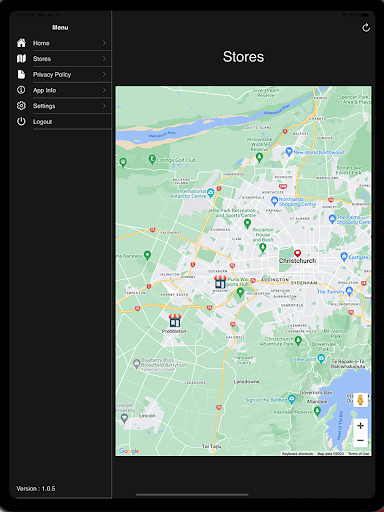Click the Logout power icon
This screenshot has width=384, height=512.
tap(21, 121)
